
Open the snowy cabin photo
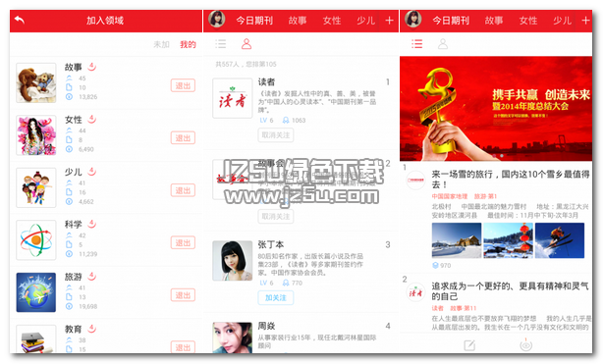(457, 240)
